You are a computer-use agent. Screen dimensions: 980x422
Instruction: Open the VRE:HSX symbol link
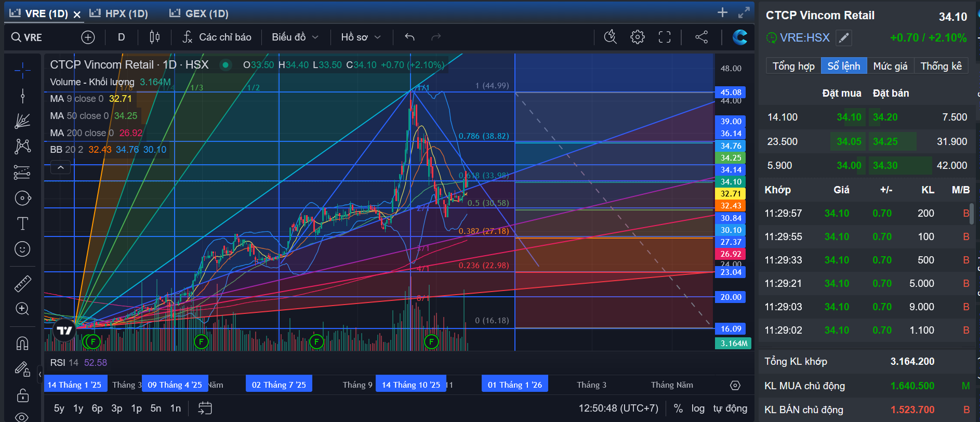pyautogui.click(x=804, y=37)
